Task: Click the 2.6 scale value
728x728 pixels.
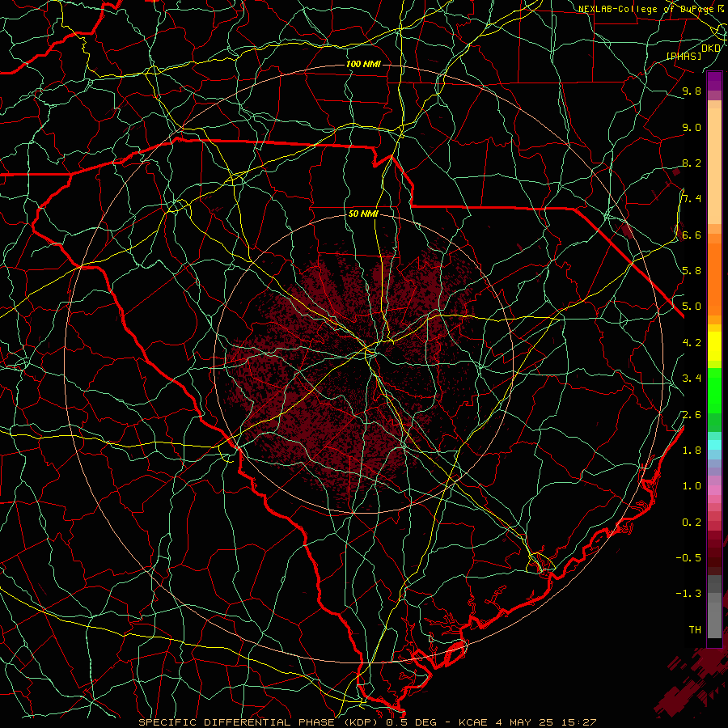Action: pyautogui.click(x=692, y=415)
